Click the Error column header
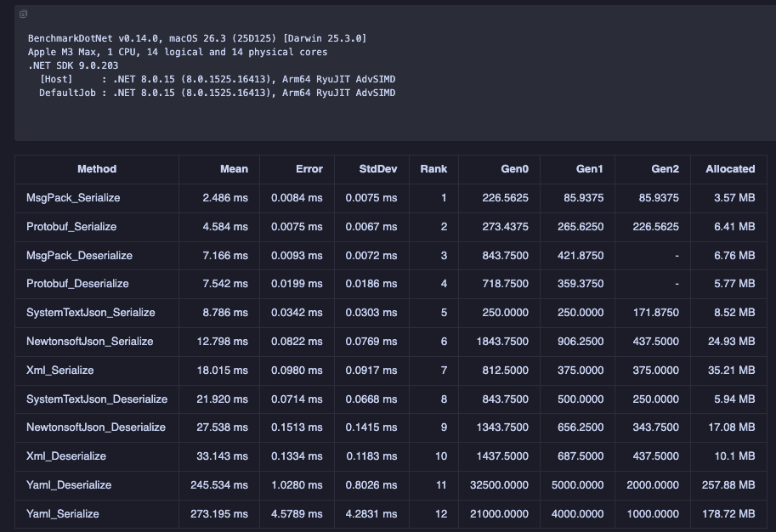 pos(309,169)
